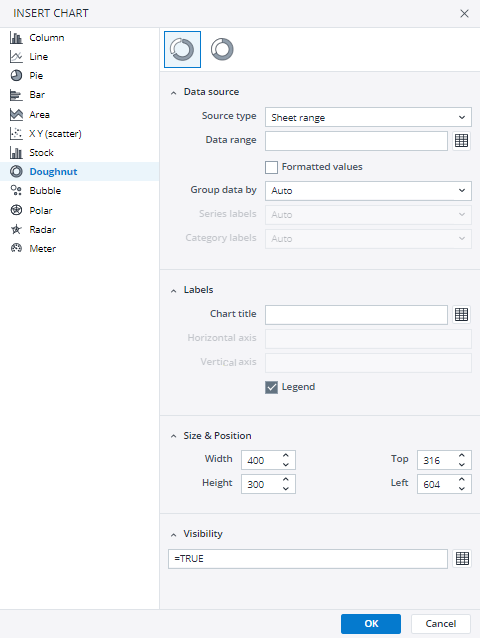Increase the Width value with up arrow
480x638 pixels.
coord(286,456)
